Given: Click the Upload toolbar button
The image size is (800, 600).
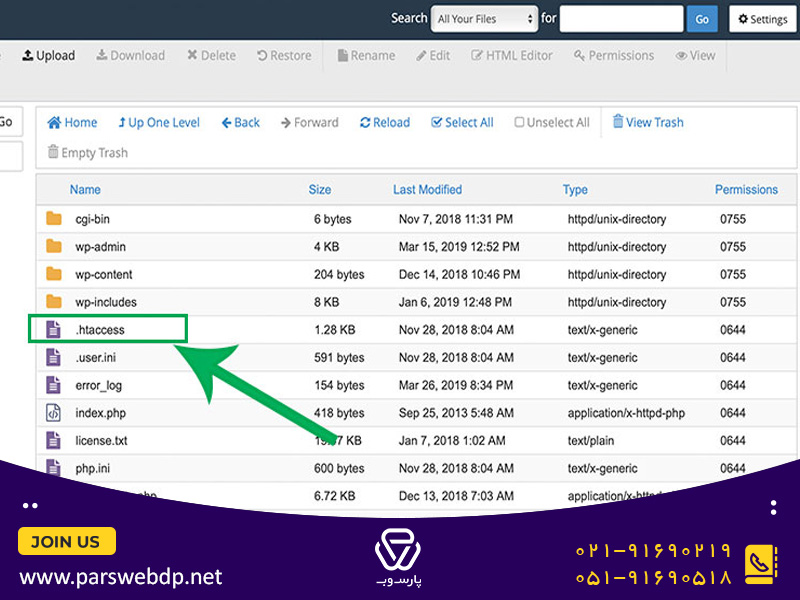Looking at the screenshot, I should pyautogui.click(x=48, y=55).
